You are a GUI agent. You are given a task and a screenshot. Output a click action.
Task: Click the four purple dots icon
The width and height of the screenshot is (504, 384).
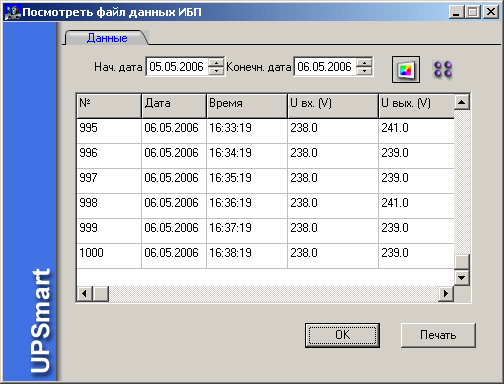click(443, 69)
